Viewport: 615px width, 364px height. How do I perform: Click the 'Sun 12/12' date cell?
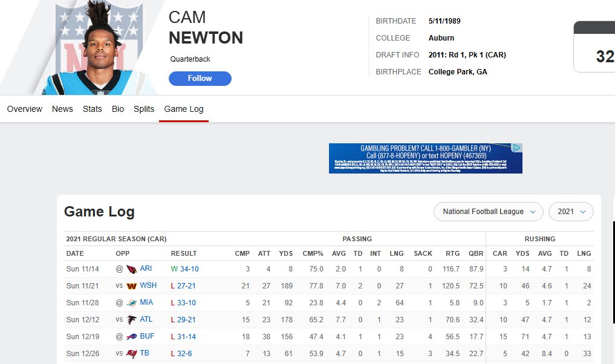pos(83,320)
